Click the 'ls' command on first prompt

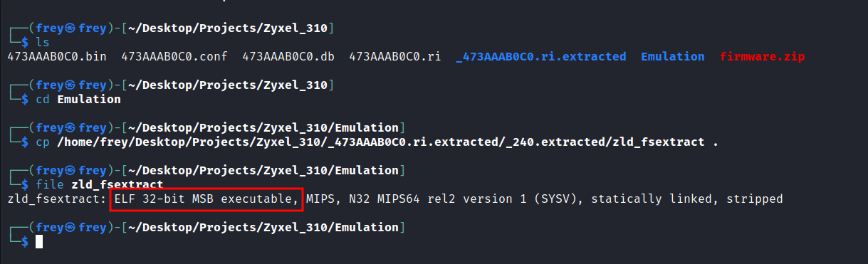click(43, 43)
